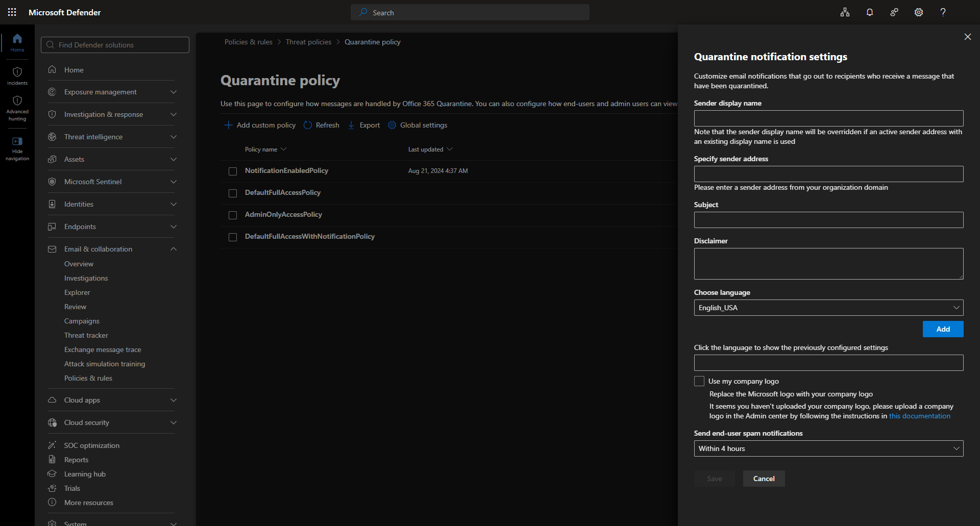Open Exchange message trace
The width and height of the screenshot is (980, 526).
(x=103, y=349)
